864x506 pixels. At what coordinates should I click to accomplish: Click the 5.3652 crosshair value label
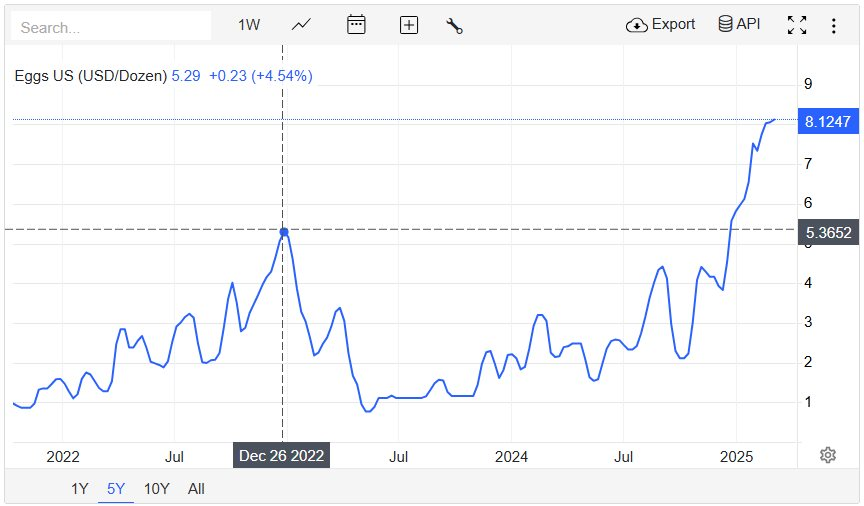tap(827, 233)
